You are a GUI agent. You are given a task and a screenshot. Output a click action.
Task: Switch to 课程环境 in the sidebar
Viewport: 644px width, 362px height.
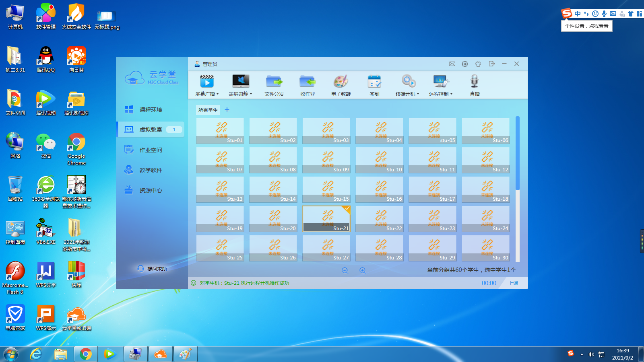click(x=151, y=110)
